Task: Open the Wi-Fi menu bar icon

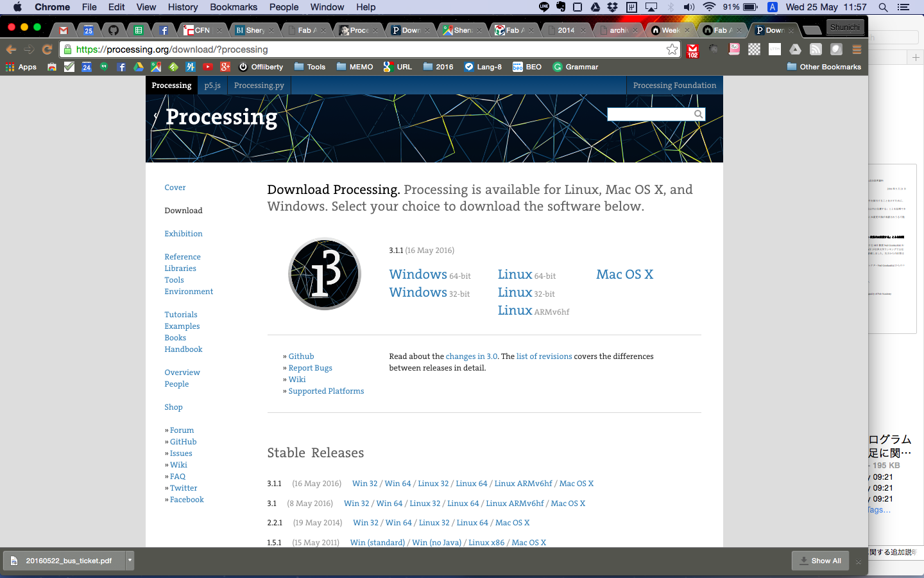Action: (709, 7)
